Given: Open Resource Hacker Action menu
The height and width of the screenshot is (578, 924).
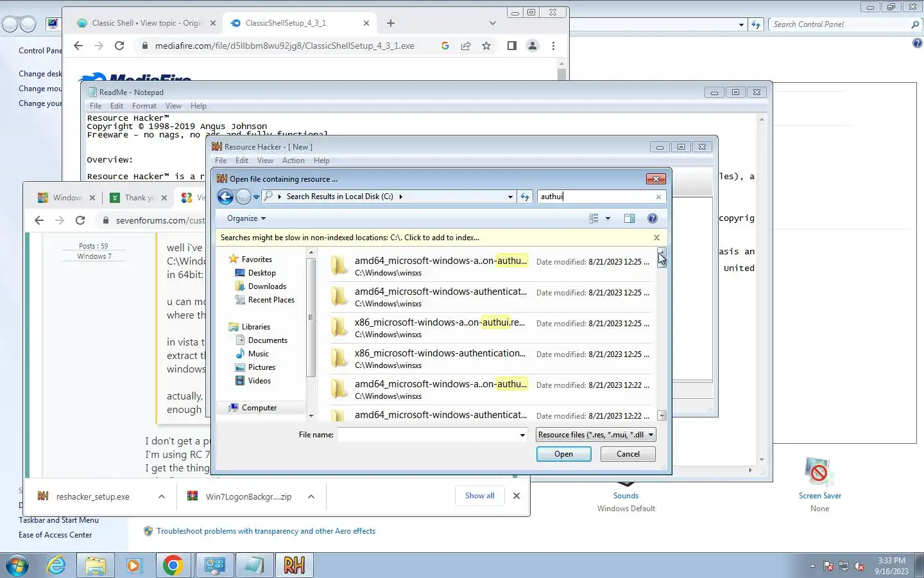Looking at the screenshot, I should click(293, 161).
